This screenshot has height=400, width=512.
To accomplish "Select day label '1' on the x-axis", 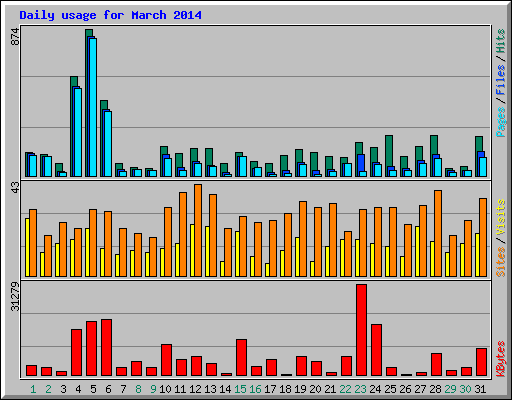I will (33, 389).
